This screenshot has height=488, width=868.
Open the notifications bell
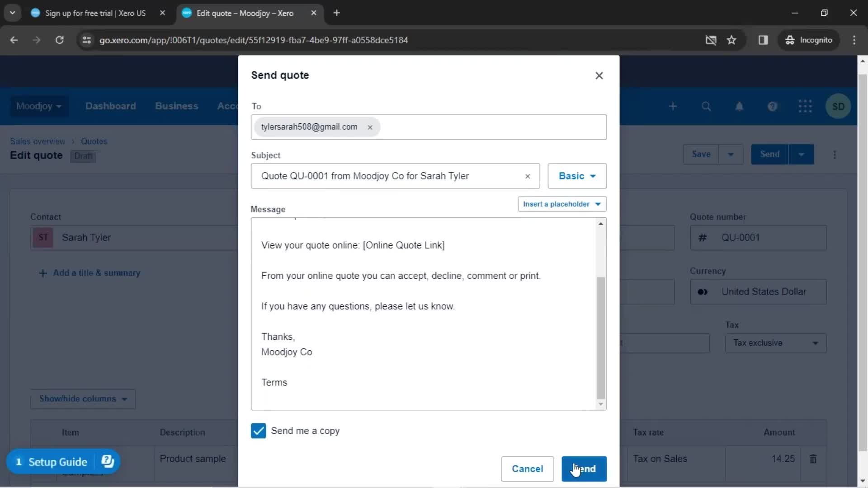tap(739, 106)
